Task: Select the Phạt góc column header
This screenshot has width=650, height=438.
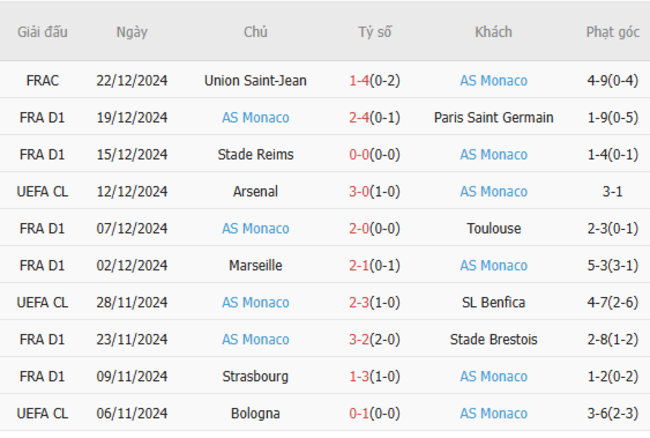Action: click(613, 32)
